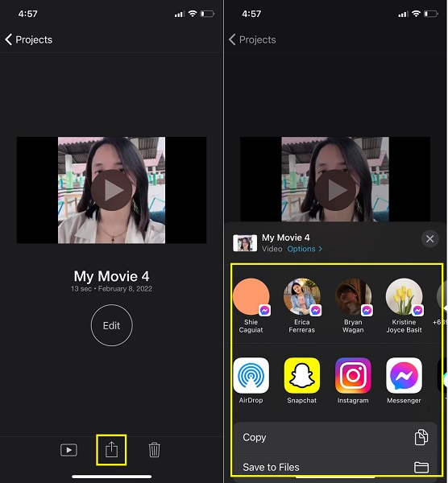The image size is (448, 483).
Task: Tap the My Movie 4 thumbnail in share sheet
Action: [x=245, y=243]
